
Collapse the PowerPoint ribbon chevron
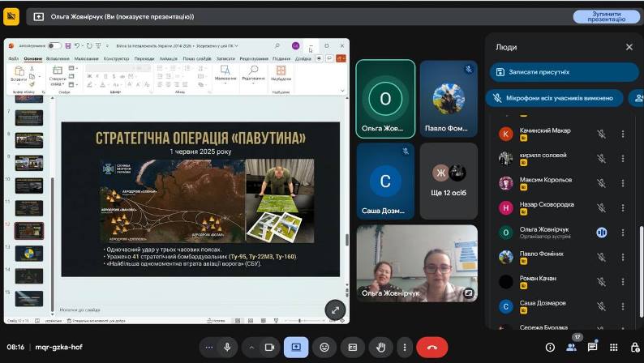(342, 91)
